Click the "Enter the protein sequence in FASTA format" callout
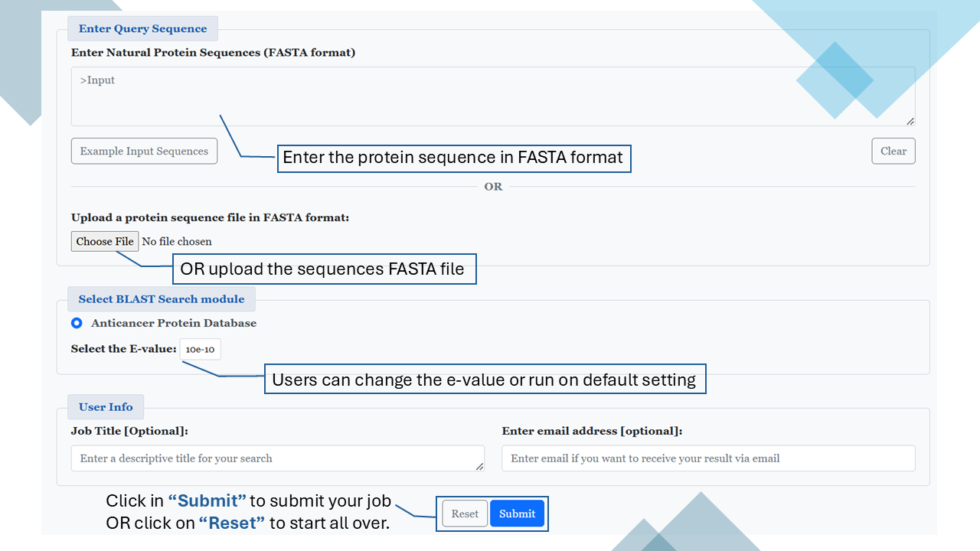Image resolution: width=980 pixels, height=551 pixels. click(x=453, y=158)
